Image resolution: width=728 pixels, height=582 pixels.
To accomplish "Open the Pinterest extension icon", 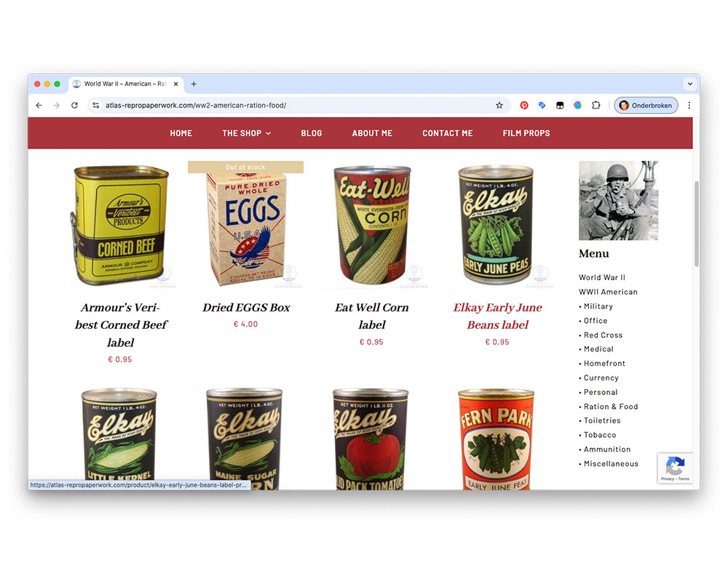I will [524, 105].
